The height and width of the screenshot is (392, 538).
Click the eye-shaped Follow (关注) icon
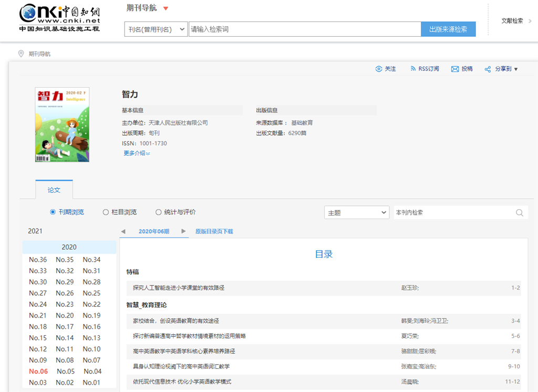(379, 69)
